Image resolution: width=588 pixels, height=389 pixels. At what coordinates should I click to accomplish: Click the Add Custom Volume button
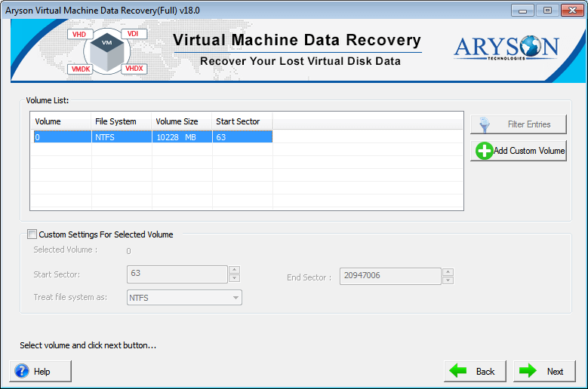[x=519, y=151]
